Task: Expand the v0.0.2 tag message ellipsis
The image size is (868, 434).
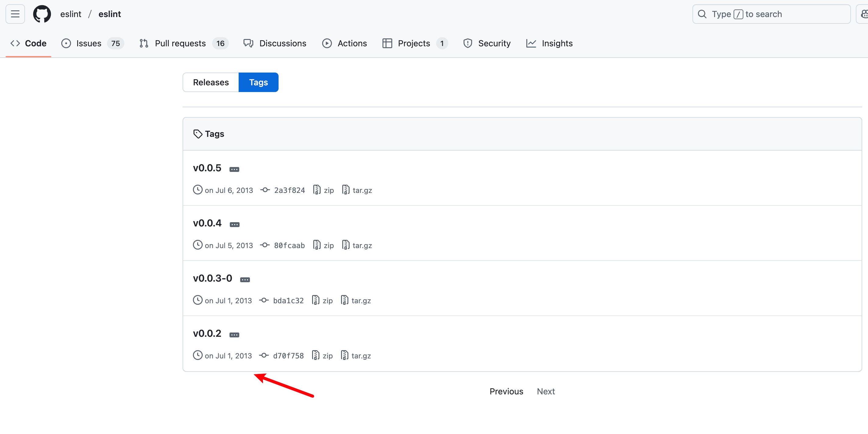Action: [x=234, y=335]
